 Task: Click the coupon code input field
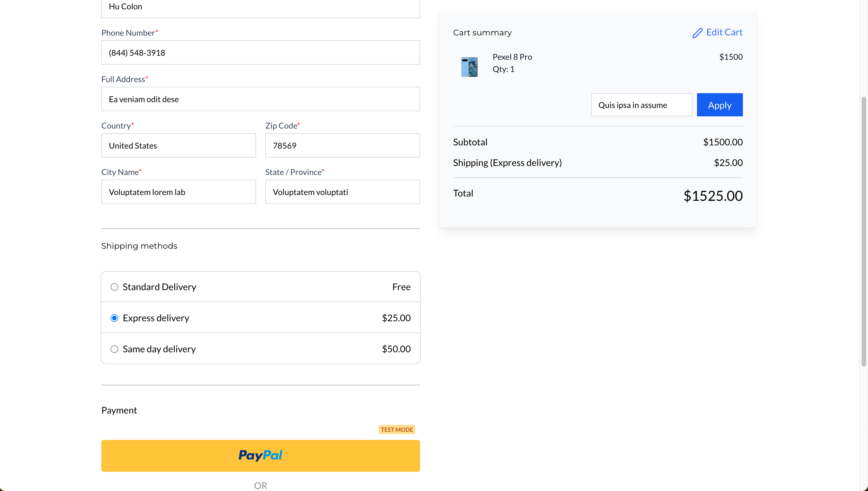pos(641,105)
